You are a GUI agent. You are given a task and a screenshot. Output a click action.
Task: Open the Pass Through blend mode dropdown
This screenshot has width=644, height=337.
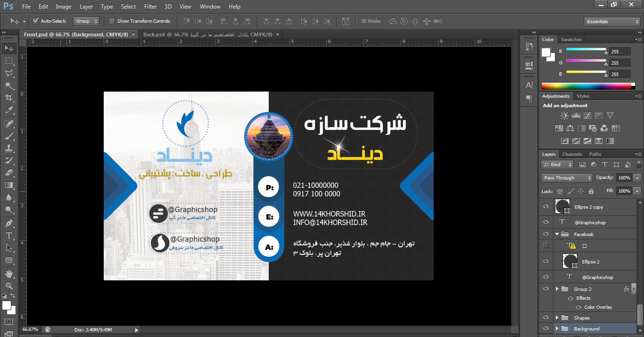click(x=567, y=178)
